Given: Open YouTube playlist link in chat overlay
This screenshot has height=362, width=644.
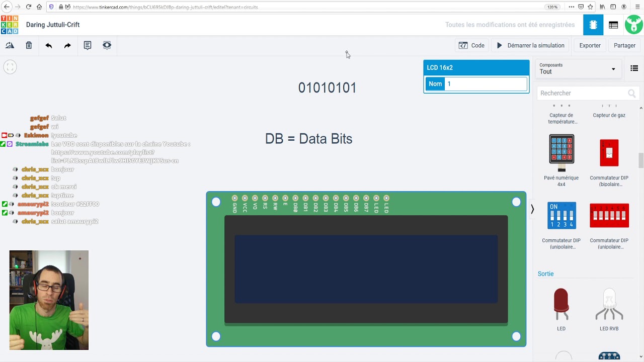Looking at the screenshot, I should point(115,156).
